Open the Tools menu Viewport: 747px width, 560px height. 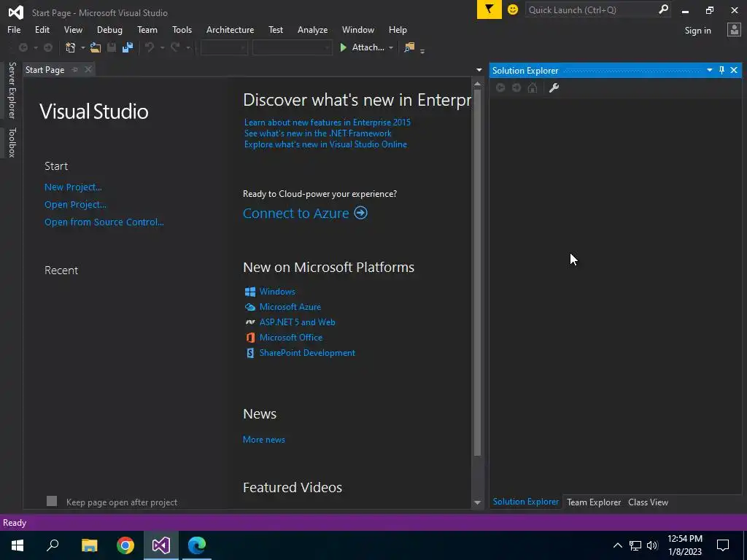pos(182,29)
